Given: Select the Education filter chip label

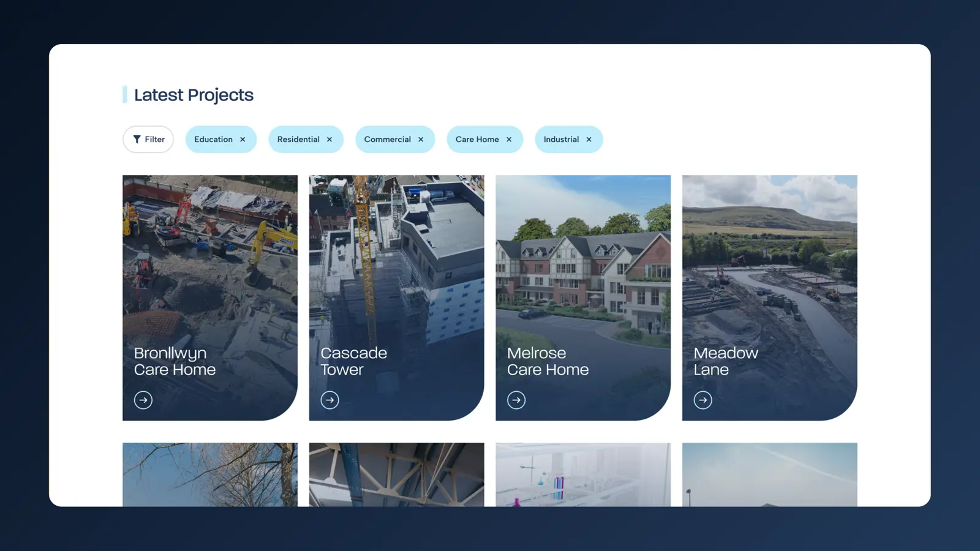Looking at the screenshot, I should pos(213,140).
